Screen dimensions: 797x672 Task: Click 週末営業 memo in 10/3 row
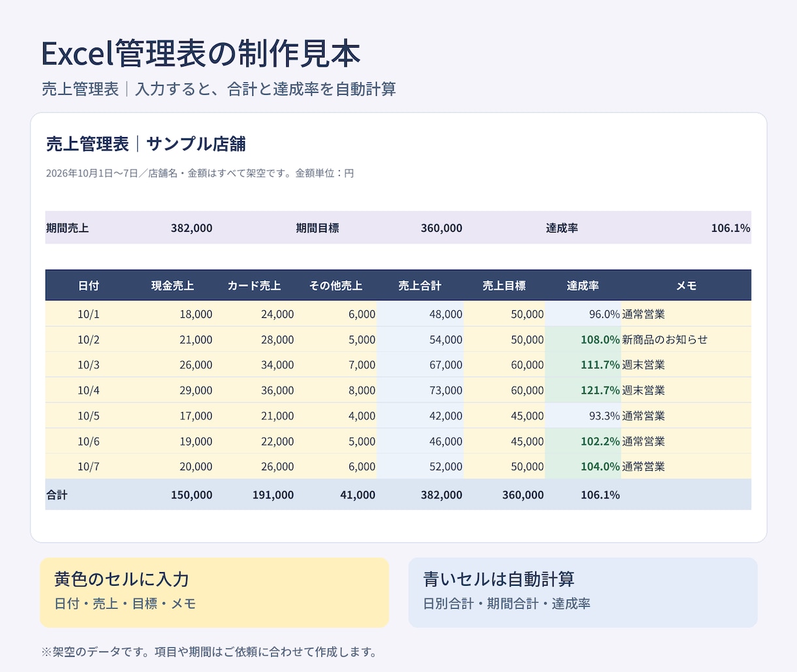(x=686, y=365)
